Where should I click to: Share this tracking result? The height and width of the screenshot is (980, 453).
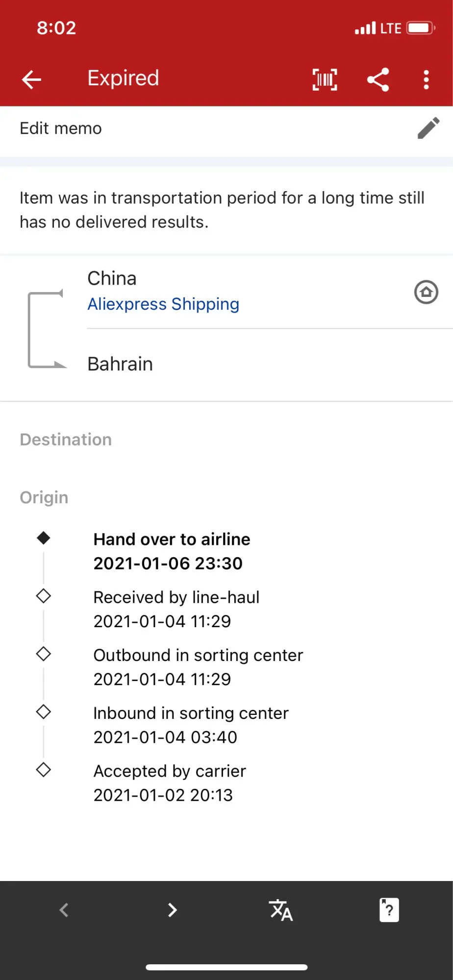click(378, 79)
